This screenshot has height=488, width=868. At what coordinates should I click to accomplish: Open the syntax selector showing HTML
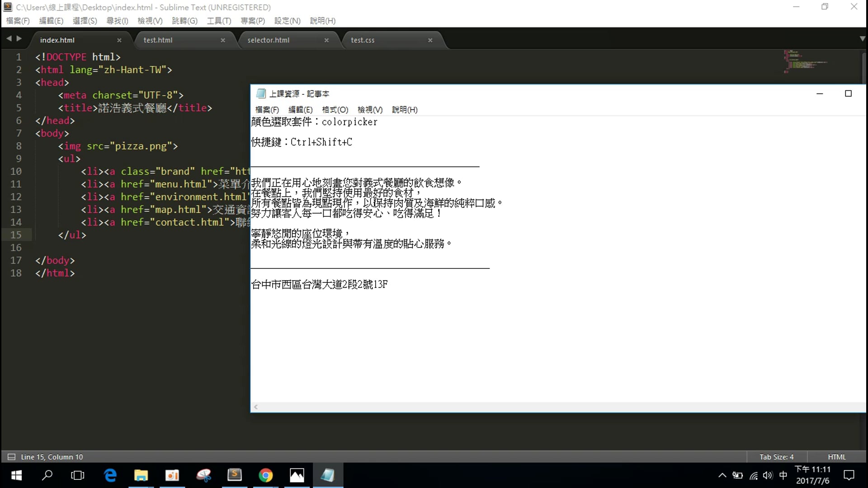pos(836,457)
